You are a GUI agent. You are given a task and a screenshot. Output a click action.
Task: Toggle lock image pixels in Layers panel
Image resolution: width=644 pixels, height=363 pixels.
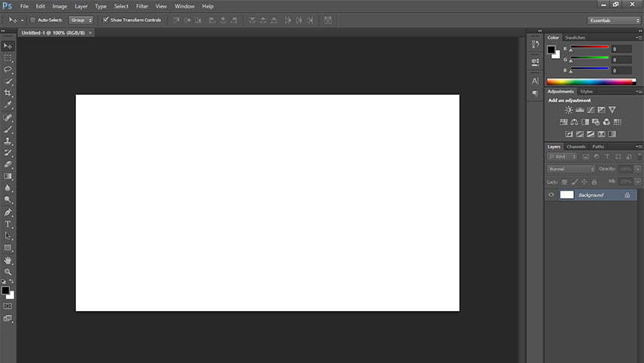point(574,181)
